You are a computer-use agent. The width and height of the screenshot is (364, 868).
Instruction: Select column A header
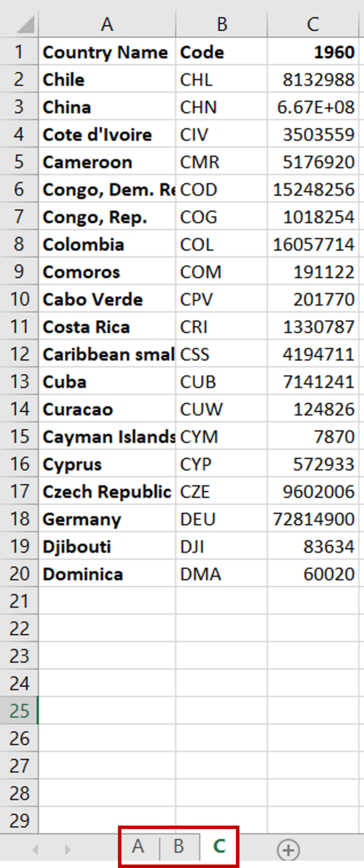tap(107, 24)
